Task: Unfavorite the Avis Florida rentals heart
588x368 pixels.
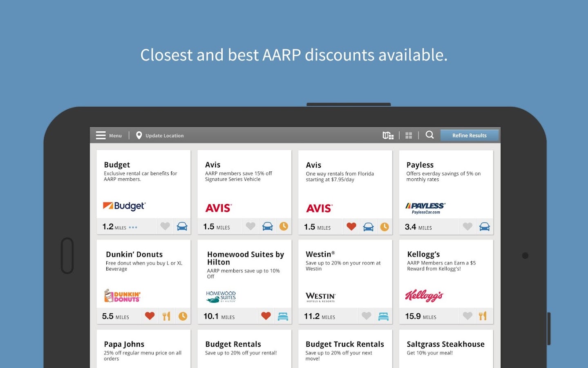Action: (351, 226)
